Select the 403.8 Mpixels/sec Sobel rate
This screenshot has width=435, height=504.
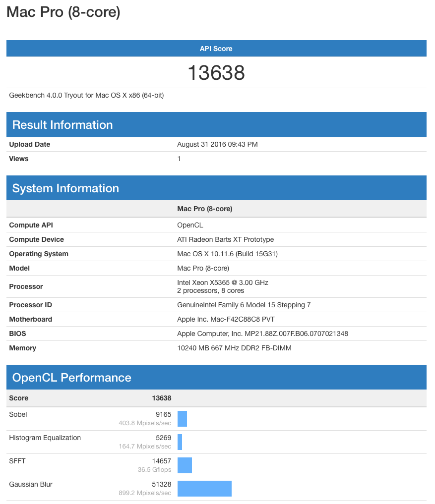click(145, 423)
